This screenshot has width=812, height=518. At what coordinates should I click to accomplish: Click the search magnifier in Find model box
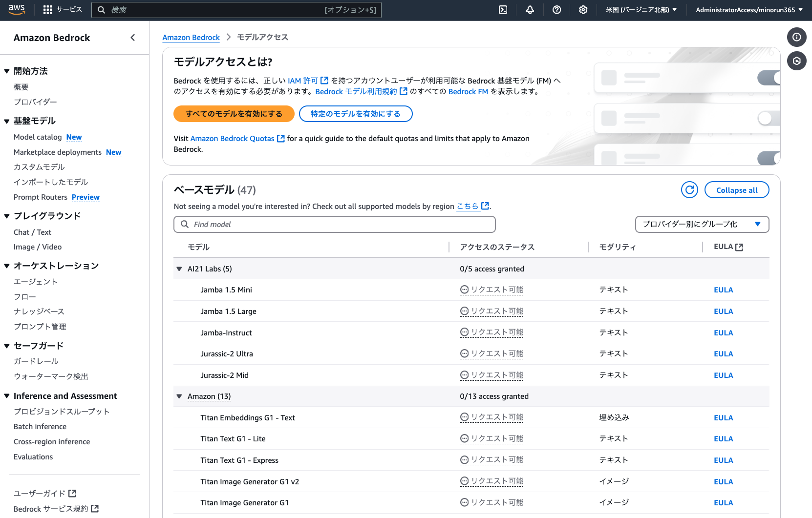185,224
